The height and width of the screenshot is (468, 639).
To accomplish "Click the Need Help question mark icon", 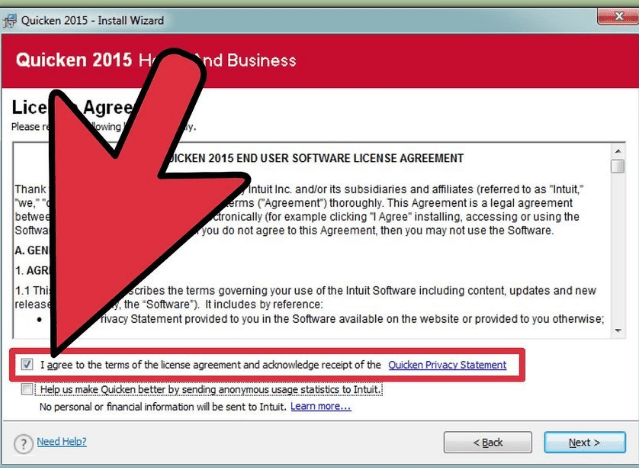I will tap(23, 444).
